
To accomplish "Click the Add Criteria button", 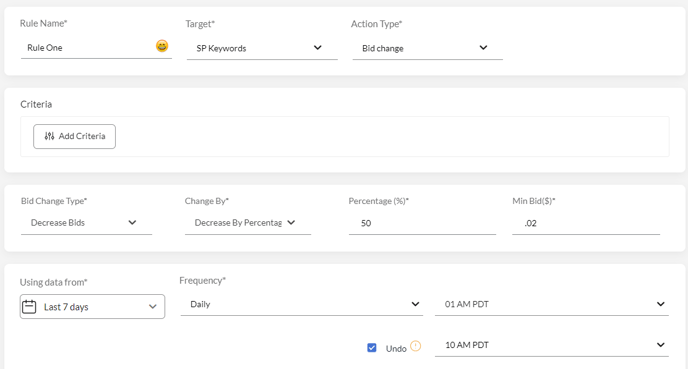I will point(75,136).
